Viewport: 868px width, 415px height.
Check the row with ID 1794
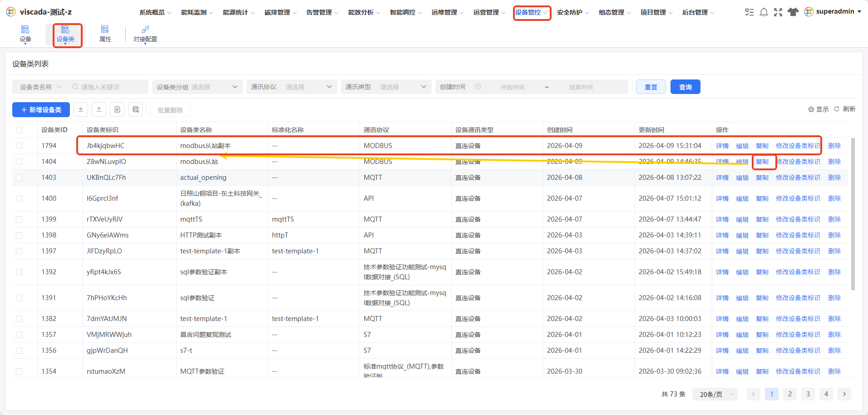(19, 146)
